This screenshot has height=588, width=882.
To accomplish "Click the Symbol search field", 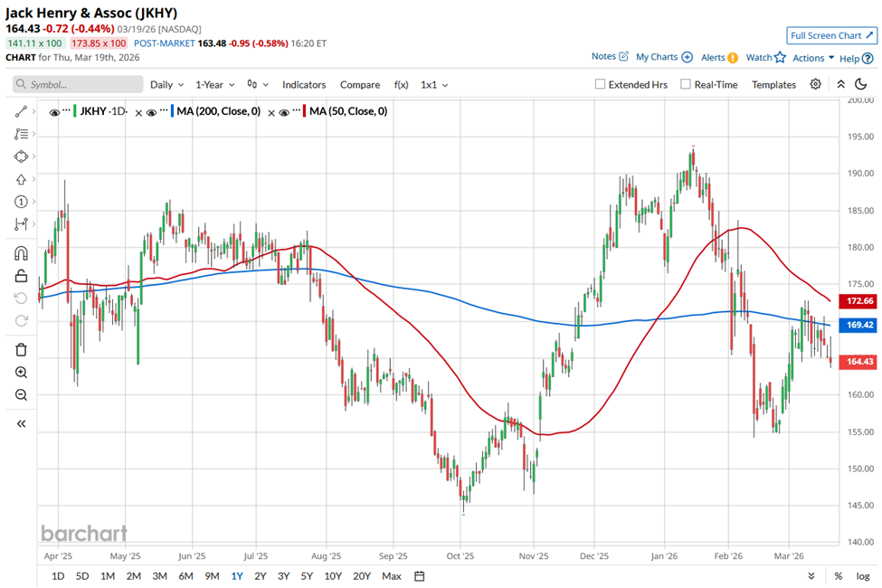I will tap(78, 84).
